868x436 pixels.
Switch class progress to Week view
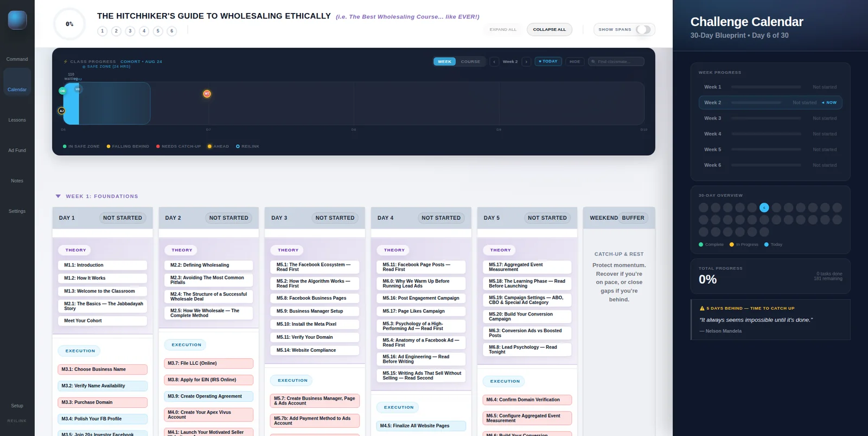coord(444,62)
